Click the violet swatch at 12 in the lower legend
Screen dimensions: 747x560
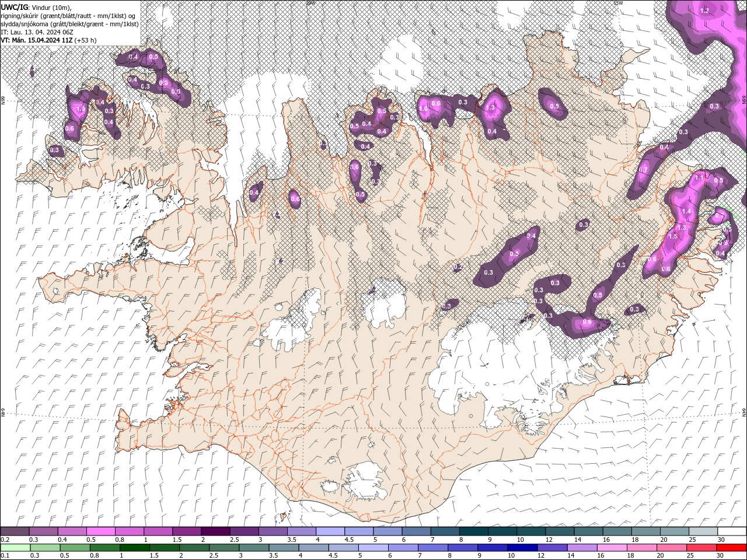551,548
